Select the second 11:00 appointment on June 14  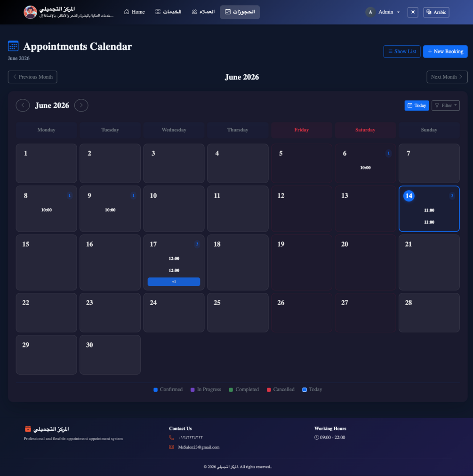[x=429, y=222]
